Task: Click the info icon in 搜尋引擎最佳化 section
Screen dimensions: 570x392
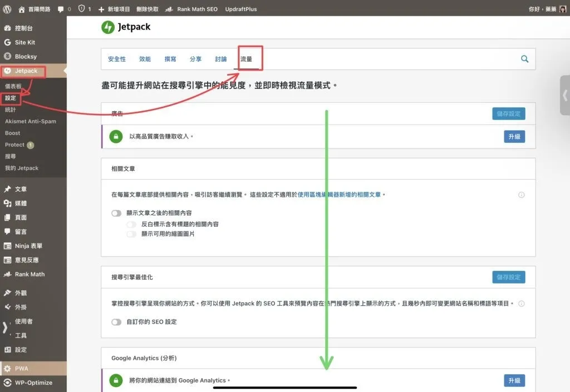Action: pos(522,304)
